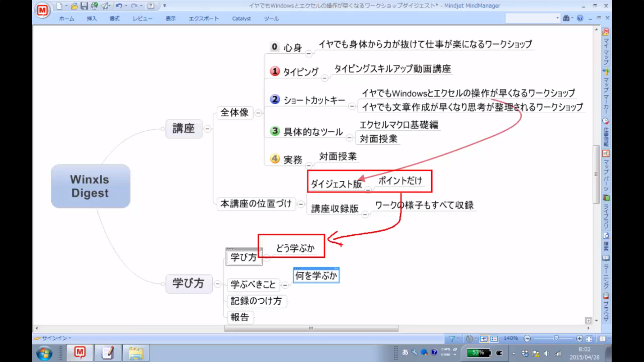The width and height of the screenshot is (644, 362).
Task: Collapse the ショートカットキー subtopics
Action: 352,106
